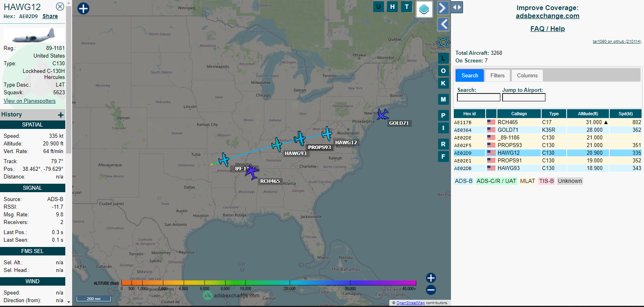Sort table by Type column
The height and width of the screenshot is (307, 644).
554,114
